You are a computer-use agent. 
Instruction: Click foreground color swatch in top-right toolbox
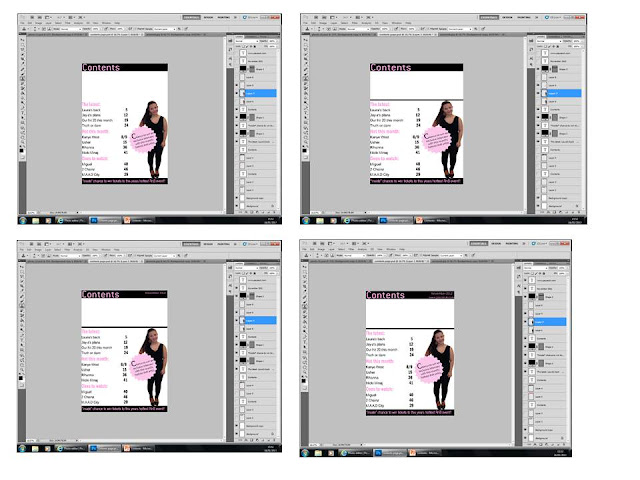point(304,150)
